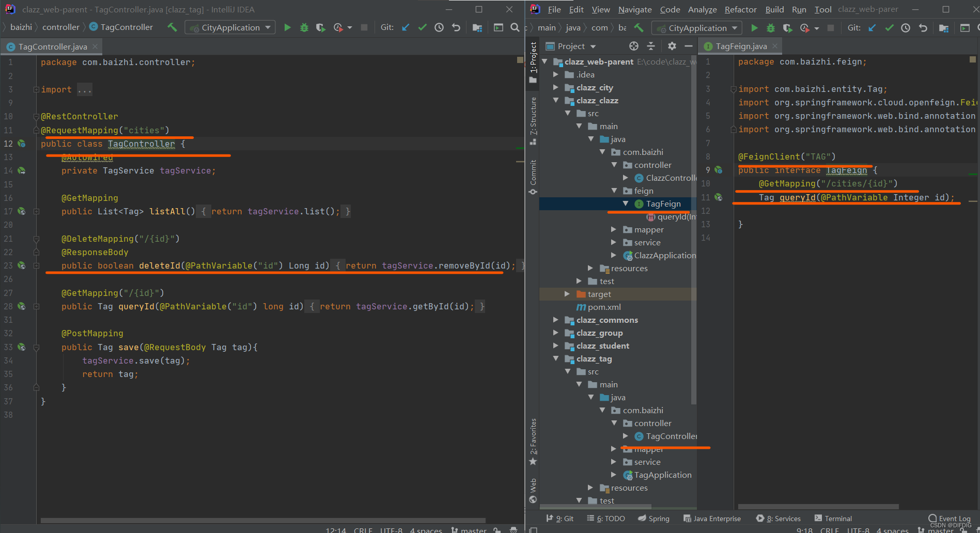Select pom.xml in the project tree
980x533 pixels.
point(604,307)
